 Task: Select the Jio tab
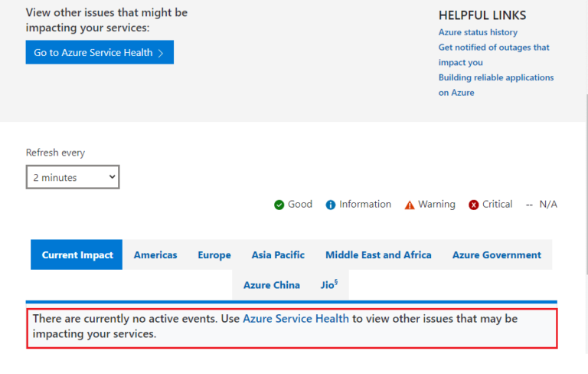pyautogui.click(x=329, y=285)
